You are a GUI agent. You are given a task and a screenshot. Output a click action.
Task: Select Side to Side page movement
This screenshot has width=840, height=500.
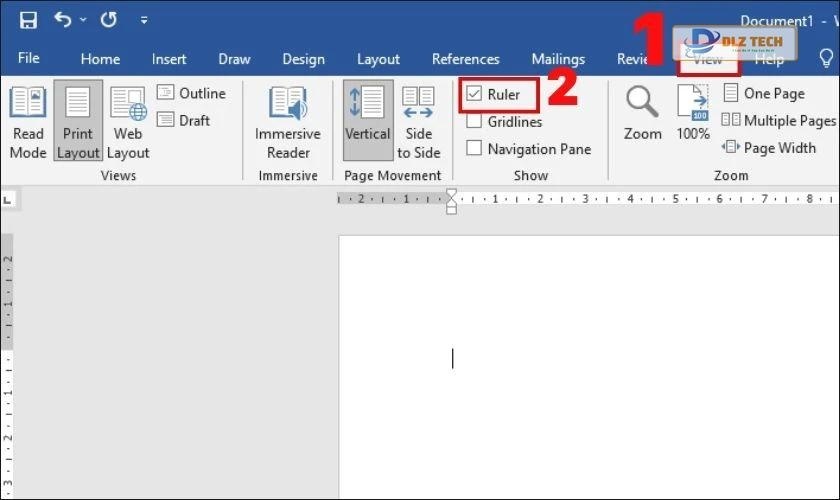[418, 122]
